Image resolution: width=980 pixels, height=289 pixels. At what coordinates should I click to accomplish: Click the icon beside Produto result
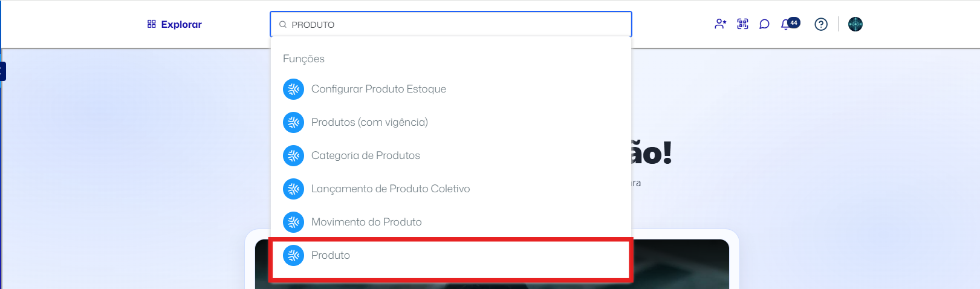(293, 255)
